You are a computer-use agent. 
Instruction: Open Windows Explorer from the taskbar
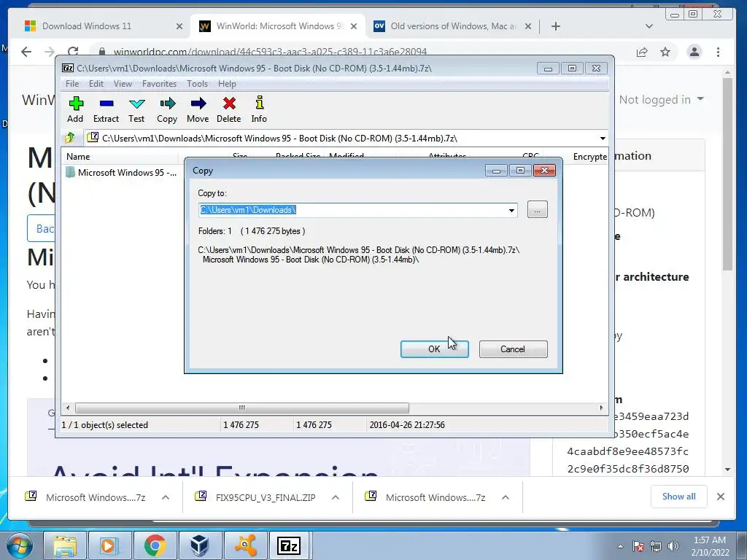click(x=65, y=545)
